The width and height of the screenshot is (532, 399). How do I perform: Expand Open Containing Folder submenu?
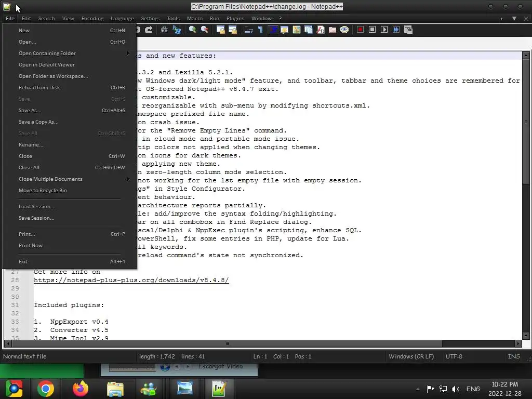(x=70, y=54)
